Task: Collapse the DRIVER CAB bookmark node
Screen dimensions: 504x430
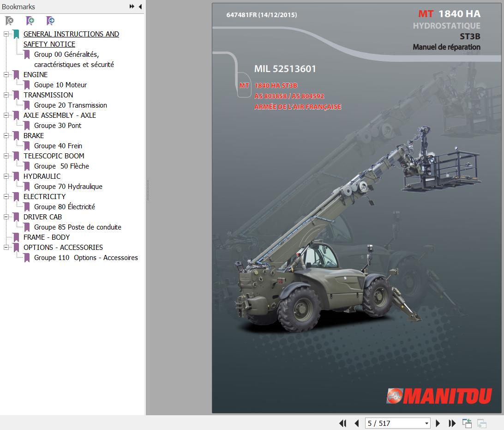Action: pos(6,217)
